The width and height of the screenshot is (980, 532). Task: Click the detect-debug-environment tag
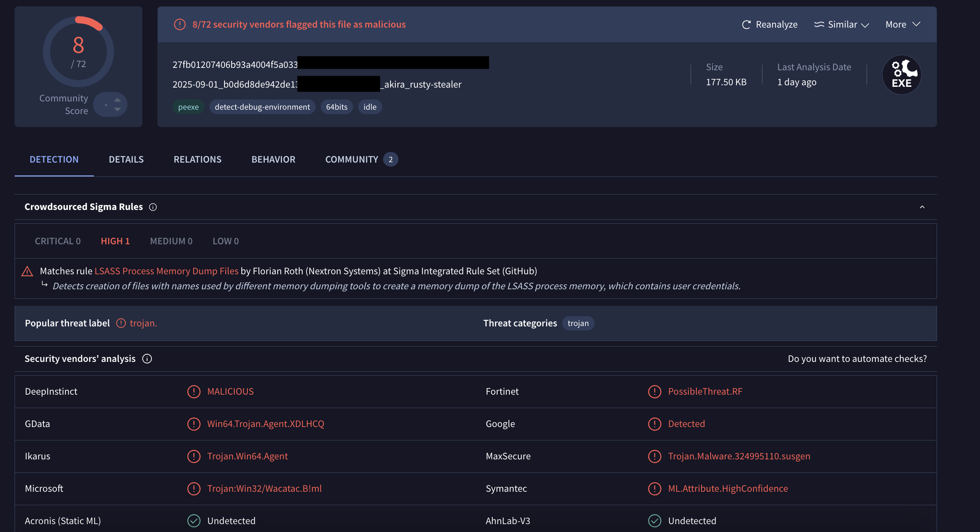262,107
